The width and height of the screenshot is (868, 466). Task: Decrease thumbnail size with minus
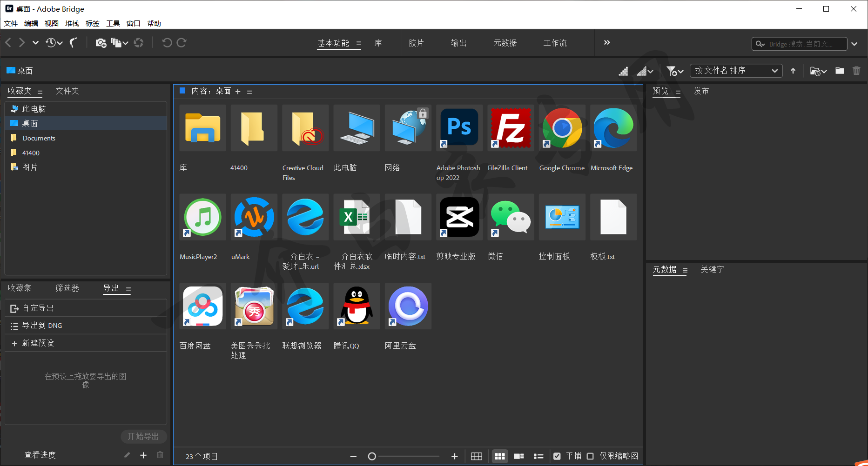tap(353, 456)
